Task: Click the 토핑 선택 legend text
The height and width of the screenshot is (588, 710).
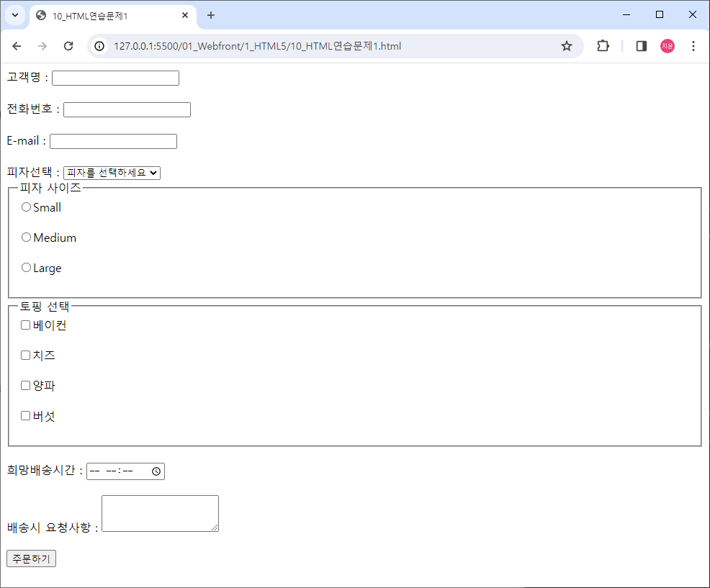Action: click(x=45, y=307)
